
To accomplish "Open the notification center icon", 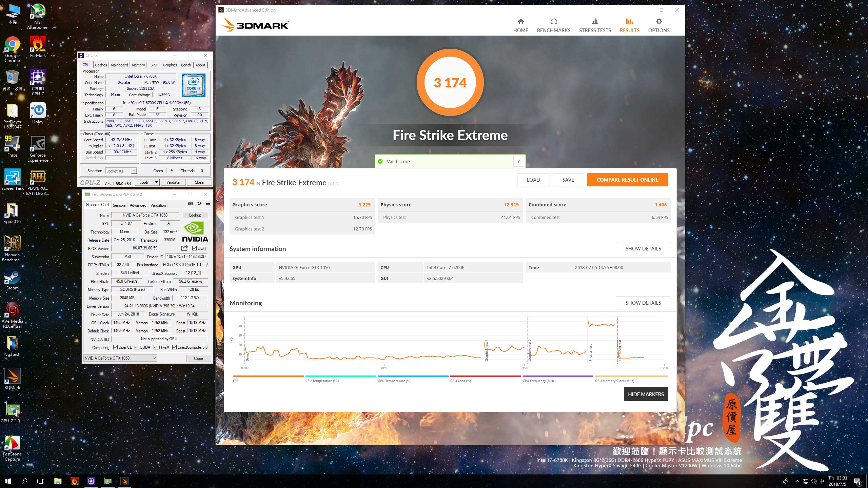I will point(857,481).
